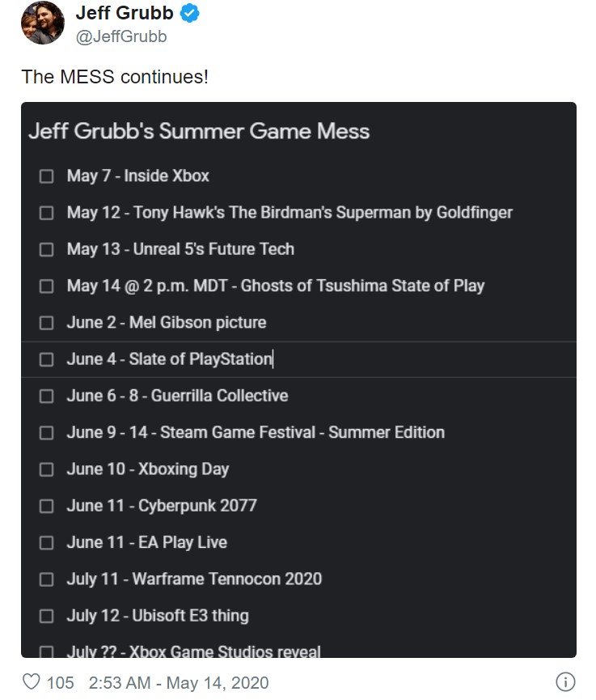The image size is (596, 700).
Task: Open the @JeffGrubb handle link
Action: tap(121, 37)
